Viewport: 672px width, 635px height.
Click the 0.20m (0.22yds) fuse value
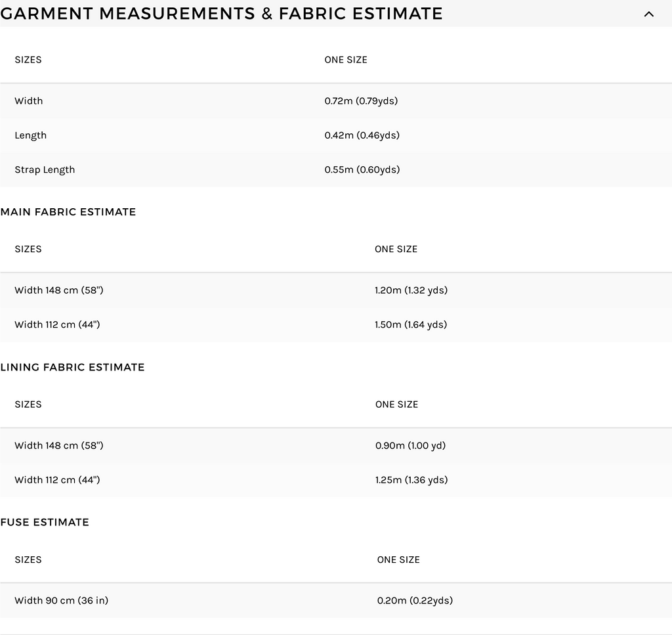[415, 600]
